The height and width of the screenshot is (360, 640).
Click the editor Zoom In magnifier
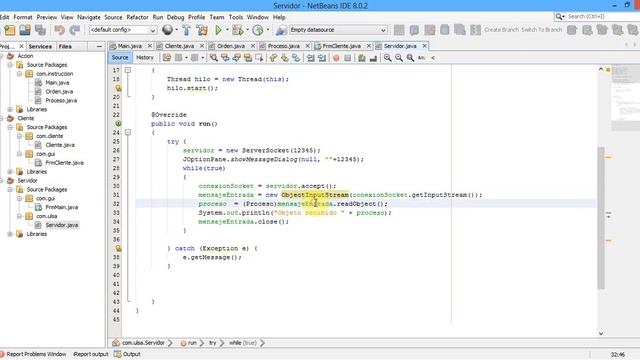click(x=387, y=58)
